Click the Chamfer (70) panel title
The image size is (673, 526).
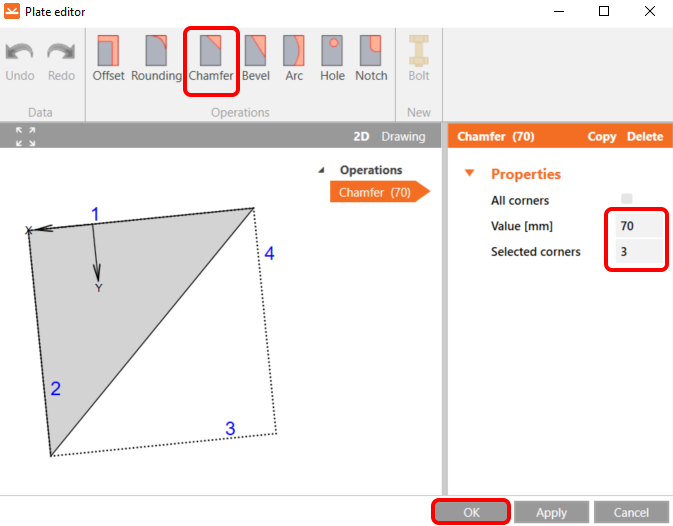495,136
